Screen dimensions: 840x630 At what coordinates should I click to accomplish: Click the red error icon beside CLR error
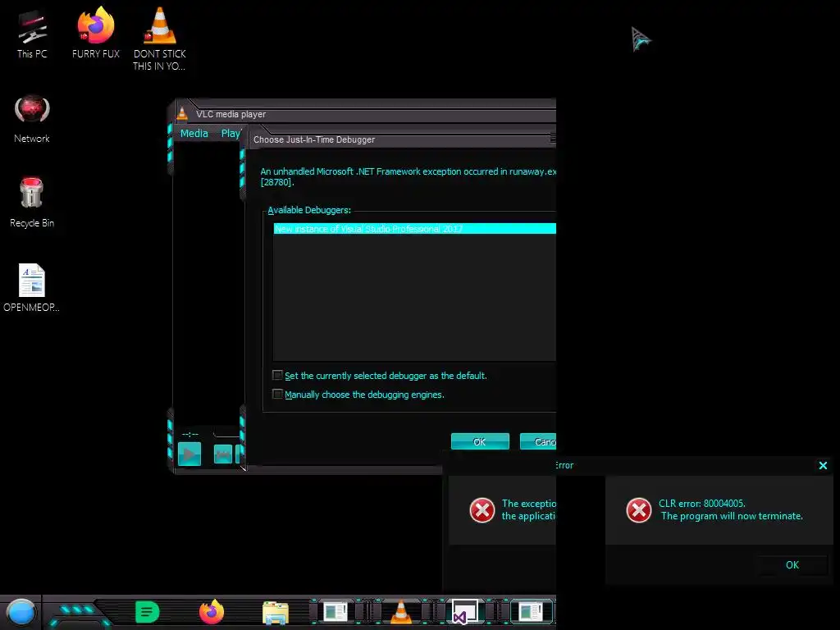tap(638, 510)
